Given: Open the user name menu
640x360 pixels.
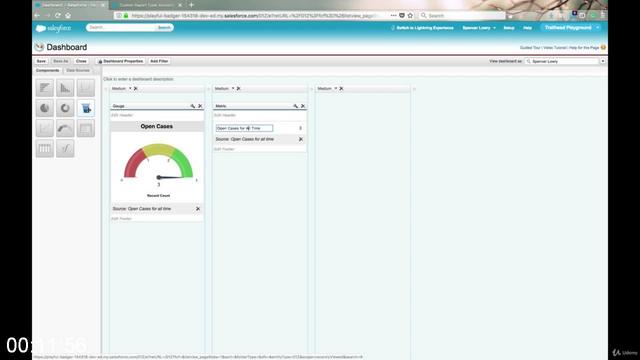Looking at the screenshot, I should 479,28.
